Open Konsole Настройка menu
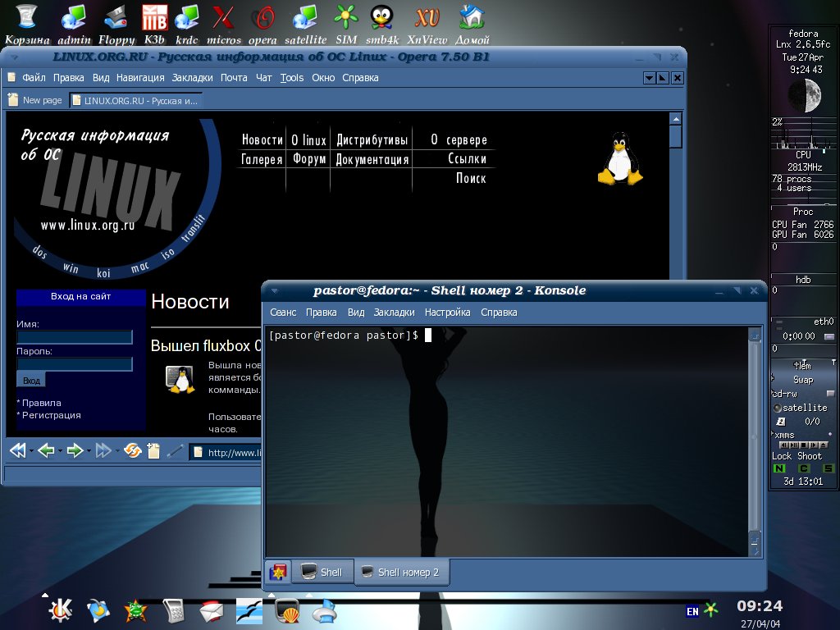Viewport: 840px width, 630px height. [x=447, y=313]
